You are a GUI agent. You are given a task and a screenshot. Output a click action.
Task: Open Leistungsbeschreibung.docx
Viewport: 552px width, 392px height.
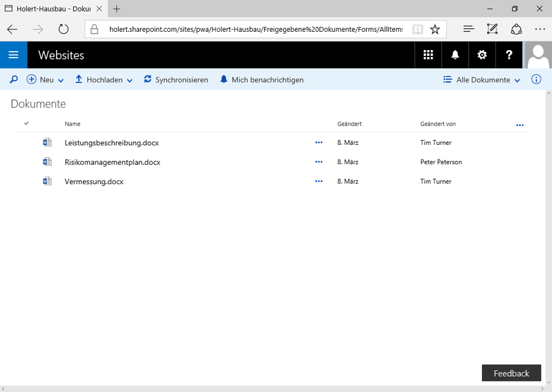point(112,142)
